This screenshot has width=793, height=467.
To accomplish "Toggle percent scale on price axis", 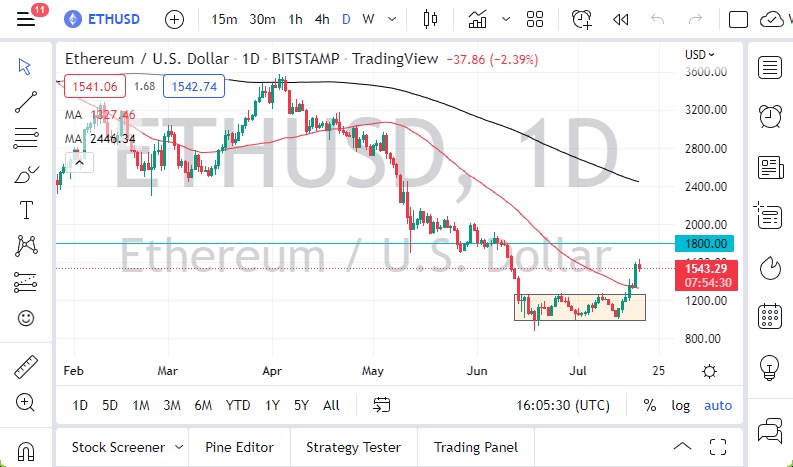I will (x=650, y=405).
